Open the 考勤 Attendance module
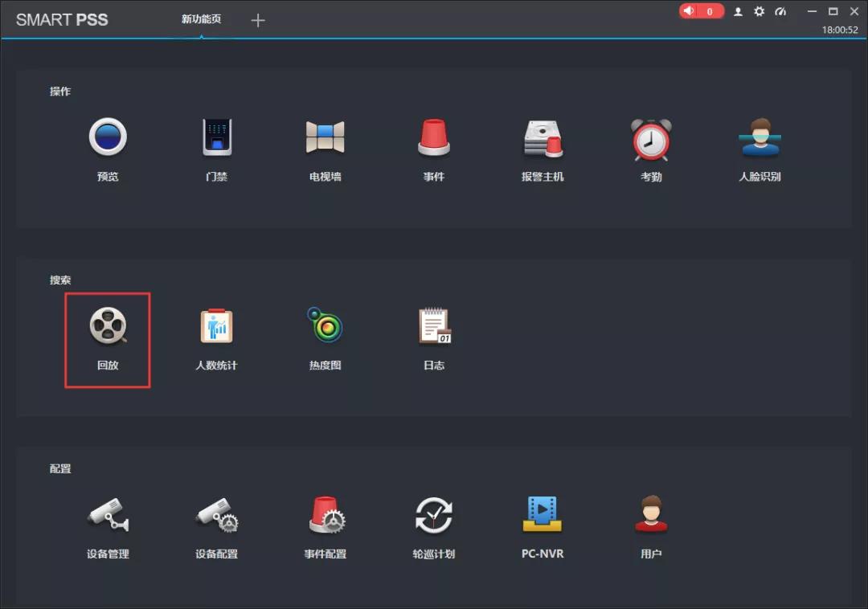The width and height of the screenshot is (868, 609). tap(651, 145)
